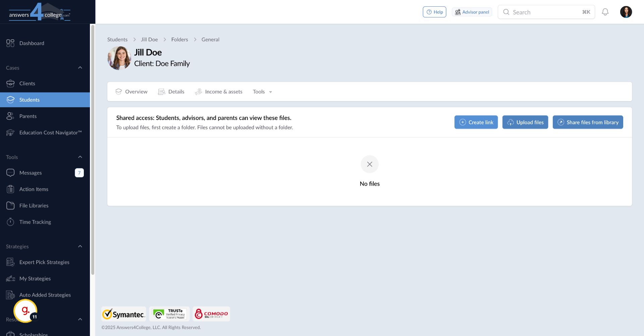The width and height of the screenshot is (644, 336).
Task: Click the No files X icon
Action: tap(370, 164)
